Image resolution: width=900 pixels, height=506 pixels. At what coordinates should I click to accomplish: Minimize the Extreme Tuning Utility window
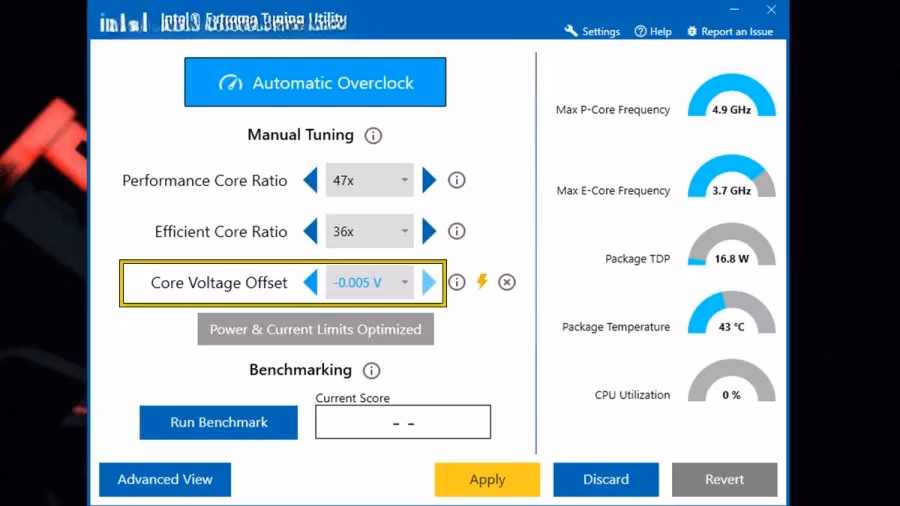point(734,10)
